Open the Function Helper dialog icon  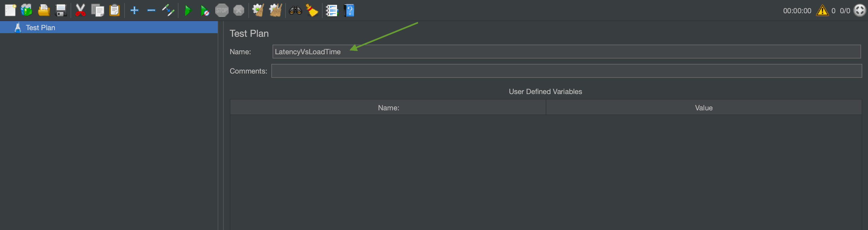[x=332, y=11]
